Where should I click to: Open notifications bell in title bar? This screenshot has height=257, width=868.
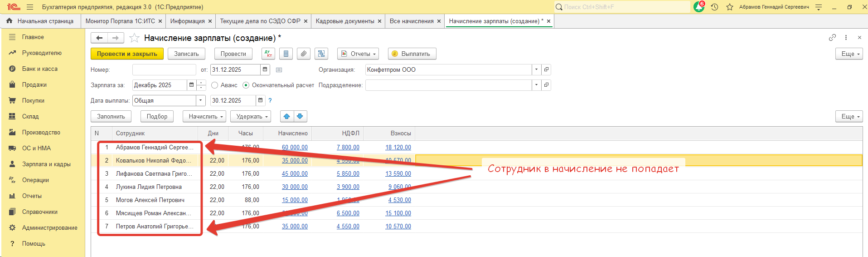click(698, 7)
